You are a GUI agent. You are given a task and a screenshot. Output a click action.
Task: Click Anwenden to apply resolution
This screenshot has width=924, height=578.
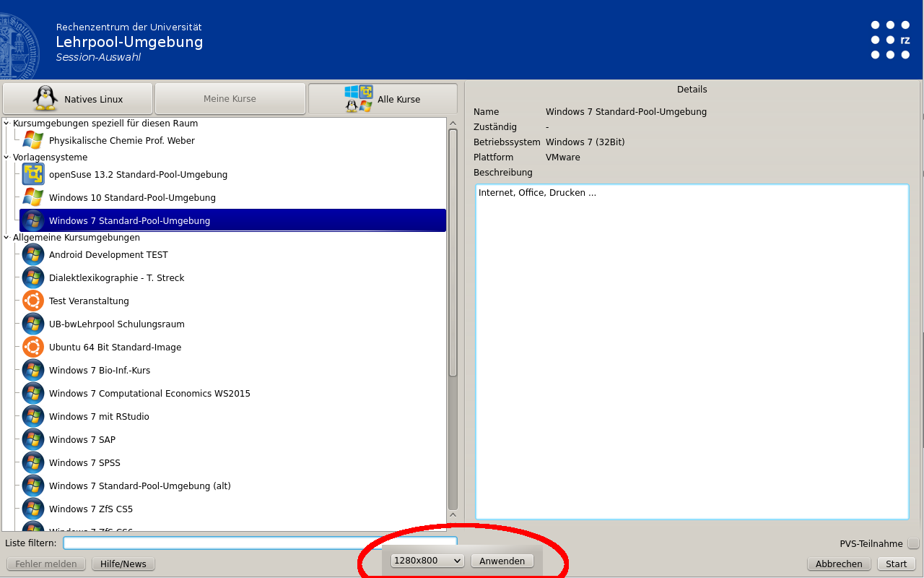click(502, 561)
